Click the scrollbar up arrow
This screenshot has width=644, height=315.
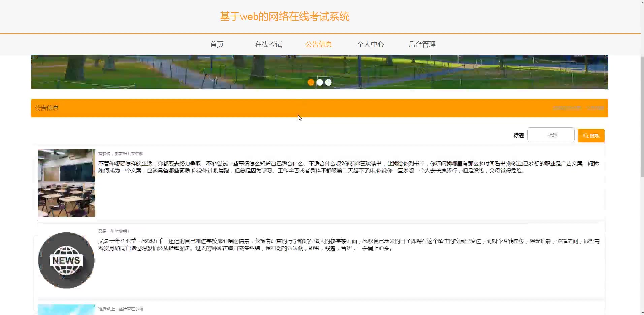tap(642, 2)
